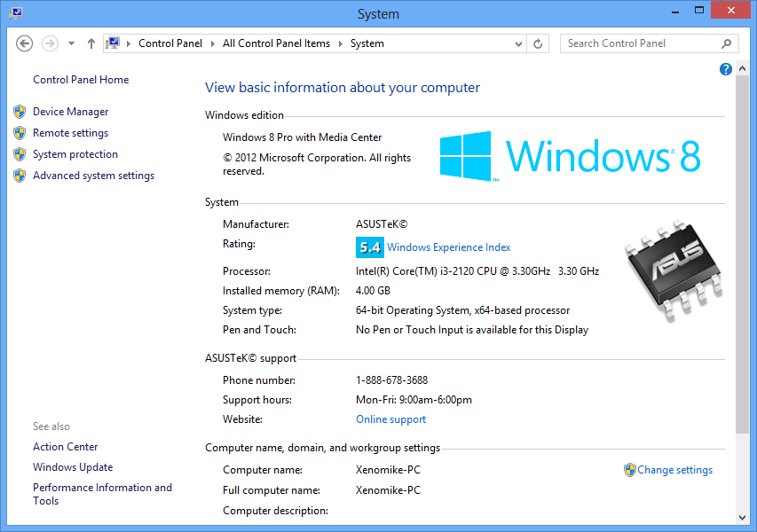Viewport: 757px width, 532px height.
Task: Open Device Manager link
Action: pyautogui.click(x=70, y=112)
